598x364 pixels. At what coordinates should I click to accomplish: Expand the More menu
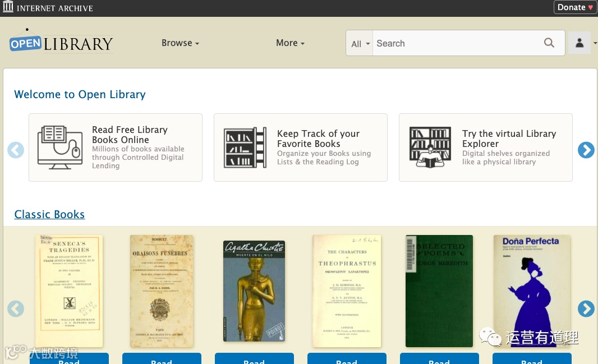click(290, 43)
